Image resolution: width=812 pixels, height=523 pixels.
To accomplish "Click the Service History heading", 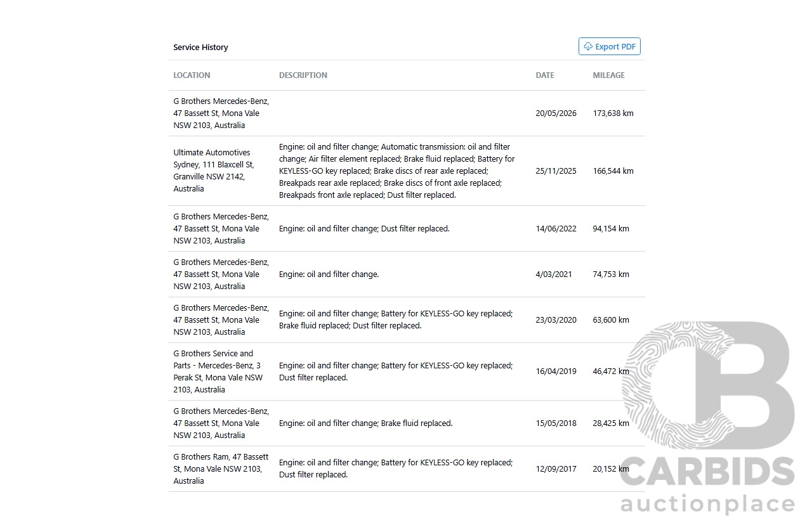I will [200, 48].
